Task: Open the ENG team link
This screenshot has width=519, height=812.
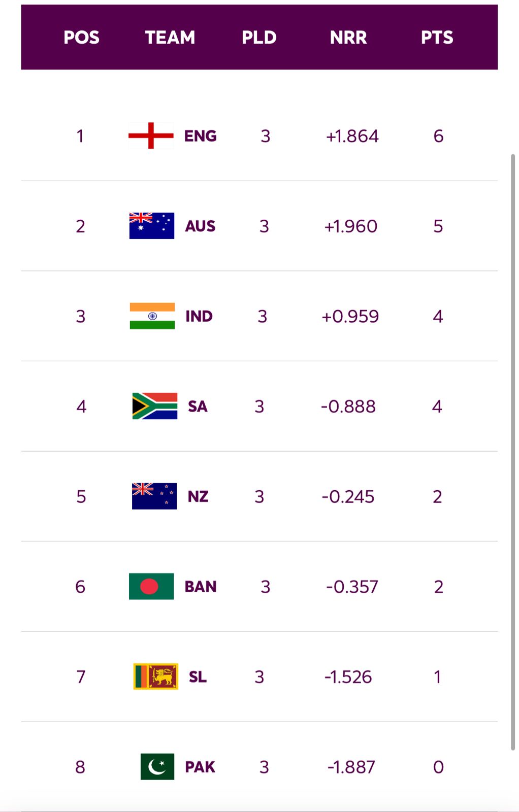Action: click(x=200, y=136)
